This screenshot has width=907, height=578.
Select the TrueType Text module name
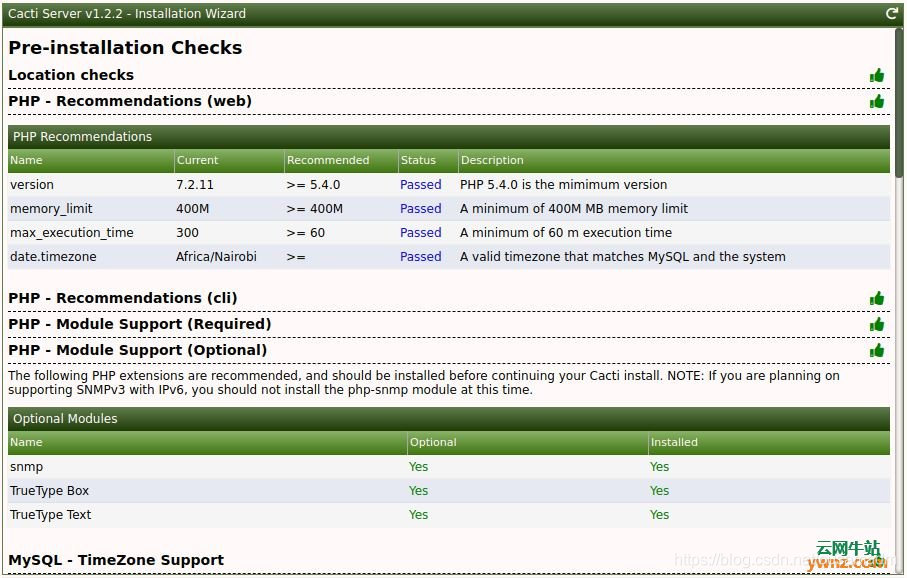click(x=50, y=515)
